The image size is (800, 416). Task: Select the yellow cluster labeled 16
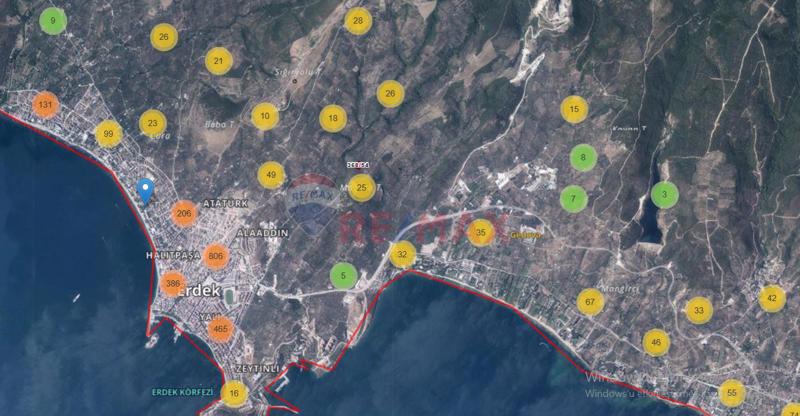(x=233, y=394)
